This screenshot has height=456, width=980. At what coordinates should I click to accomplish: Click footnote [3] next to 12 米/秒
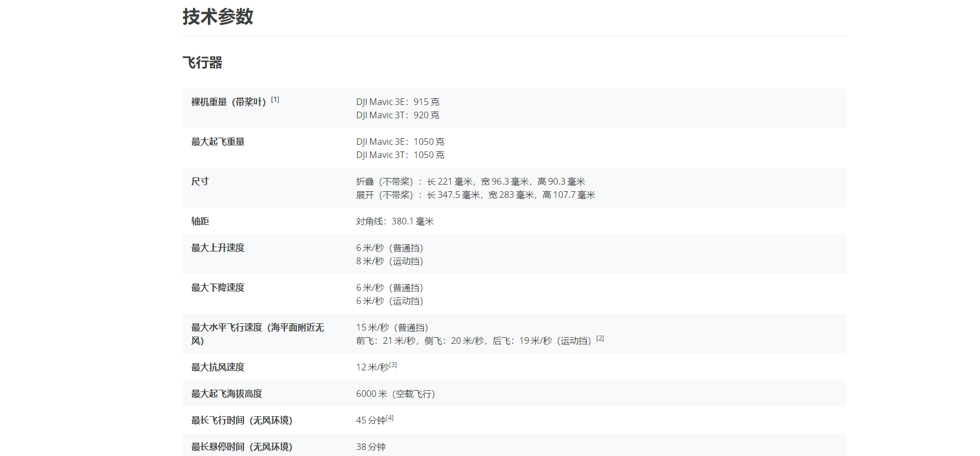393,365
